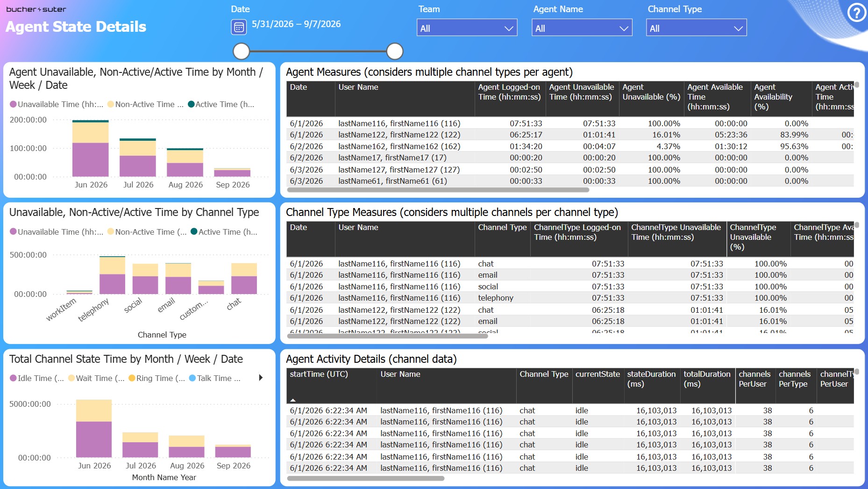Select the Active Time legend in channel type chart

click(224, 231)
